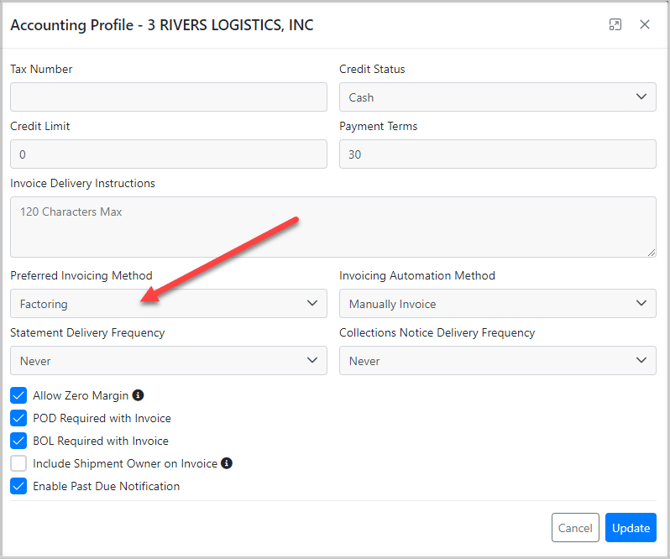Click into the Tax Number field
Image resolution: width=670 pixels, height=559 pixels.
click(168, 97)
